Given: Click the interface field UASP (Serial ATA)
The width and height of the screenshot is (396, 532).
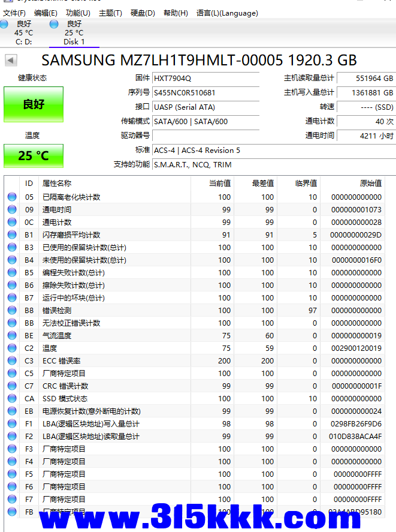Looking at the screenshot, I should [206, 107].
